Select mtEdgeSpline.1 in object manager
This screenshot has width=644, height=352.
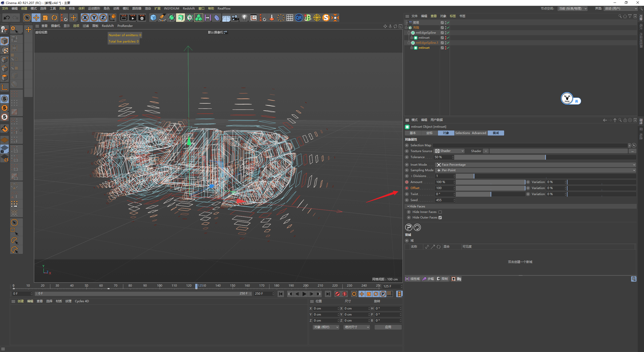coord(427,43)
